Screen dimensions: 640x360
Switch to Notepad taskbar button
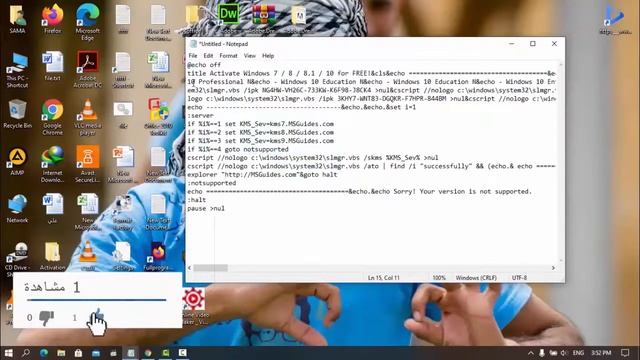coord(131,353)
